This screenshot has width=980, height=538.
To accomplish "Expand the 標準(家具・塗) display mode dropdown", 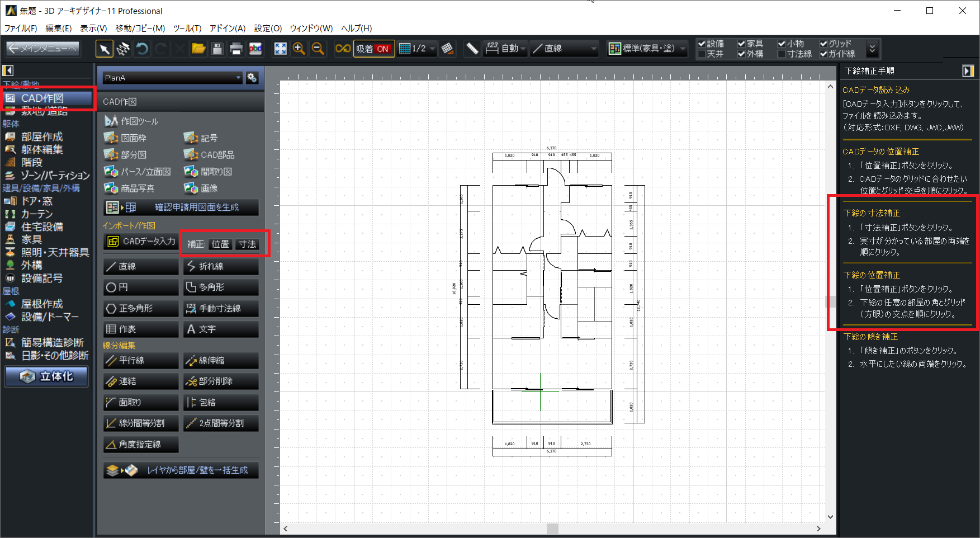I will [x=647, y=49].
